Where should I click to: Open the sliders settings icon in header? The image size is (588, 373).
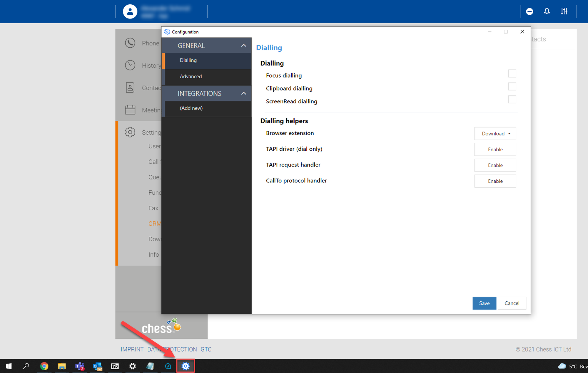(564, 11)
